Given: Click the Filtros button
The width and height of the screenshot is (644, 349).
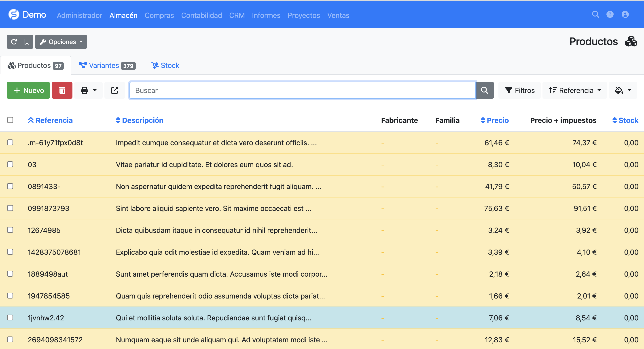Looking at the screenshot, I should click(x=519, y=90).
